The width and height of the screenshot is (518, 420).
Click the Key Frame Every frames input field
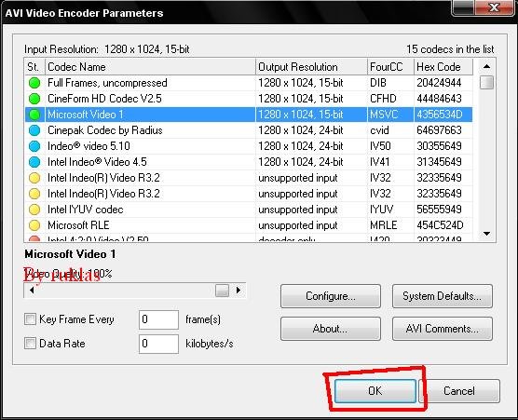[158, 319]
